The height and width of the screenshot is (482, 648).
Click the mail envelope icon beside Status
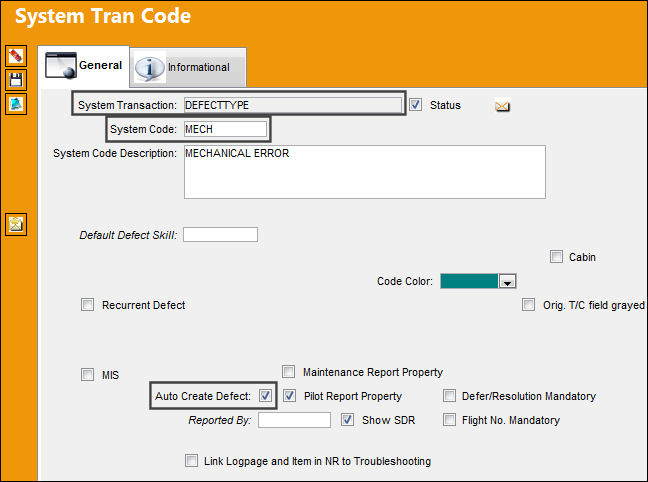502,106
